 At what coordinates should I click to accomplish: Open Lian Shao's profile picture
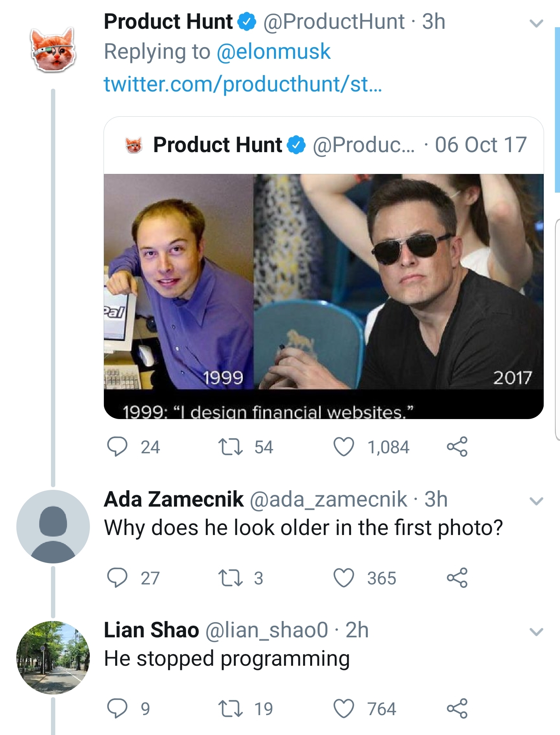(53, 658)
